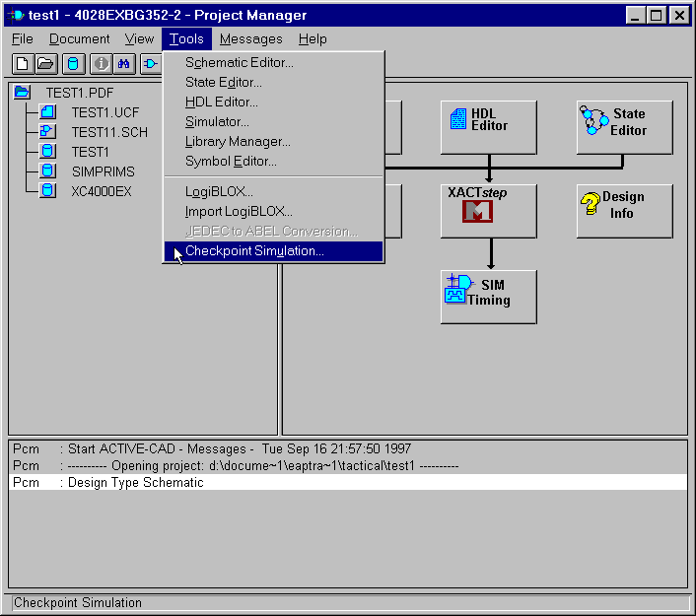Open the Messages menu
The width and height of the screenshot is (696, 616).
(251, 39)
